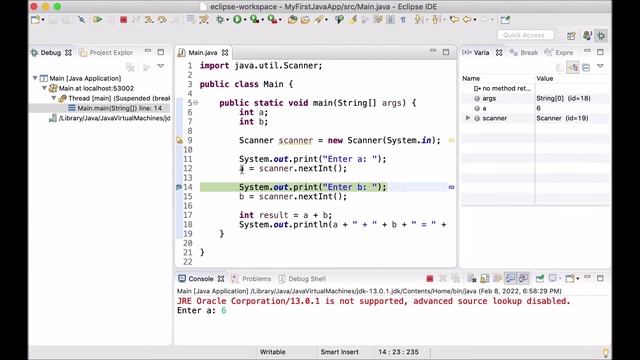Click the Open Type icon

pyautogui.click(x=292, y=19)
